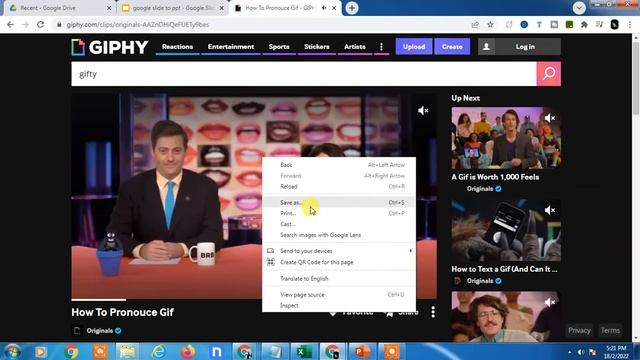Choose Reload in the context menu

[x=339, y=187]
